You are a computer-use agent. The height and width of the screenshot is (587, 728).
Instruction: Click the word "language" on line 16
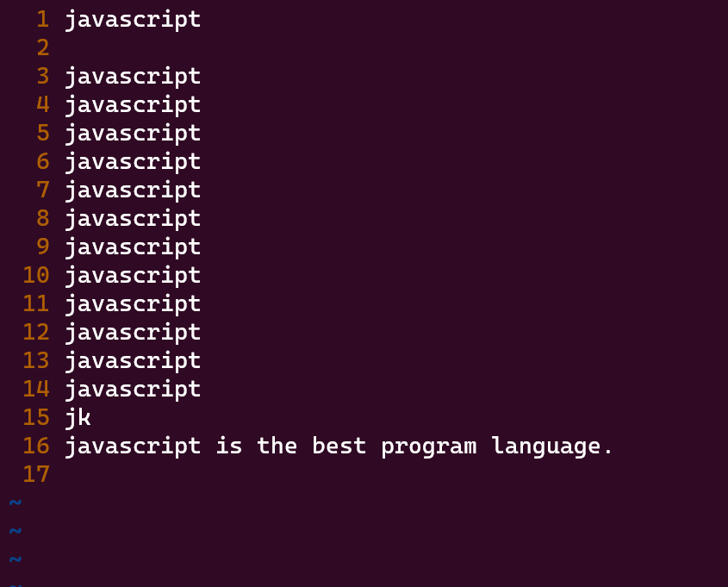pyautogui.click(x=544, y=446)
